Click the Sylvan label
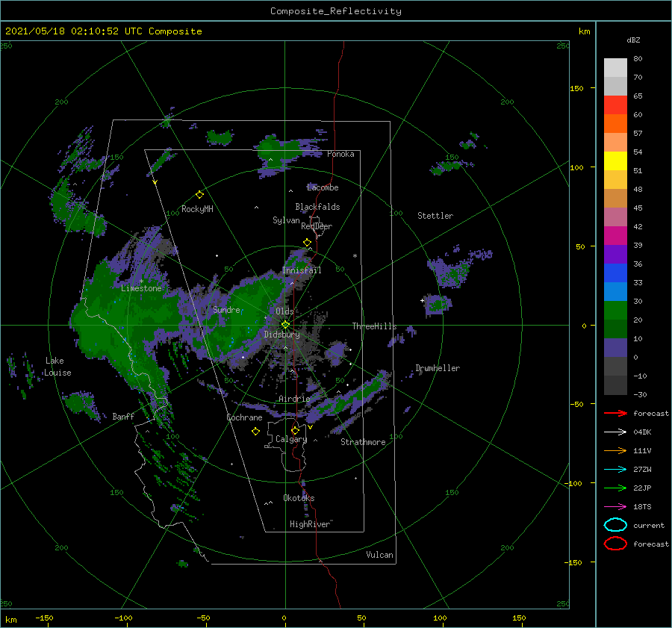The height and width of the screenshot is (628, 672). (286, 220)
